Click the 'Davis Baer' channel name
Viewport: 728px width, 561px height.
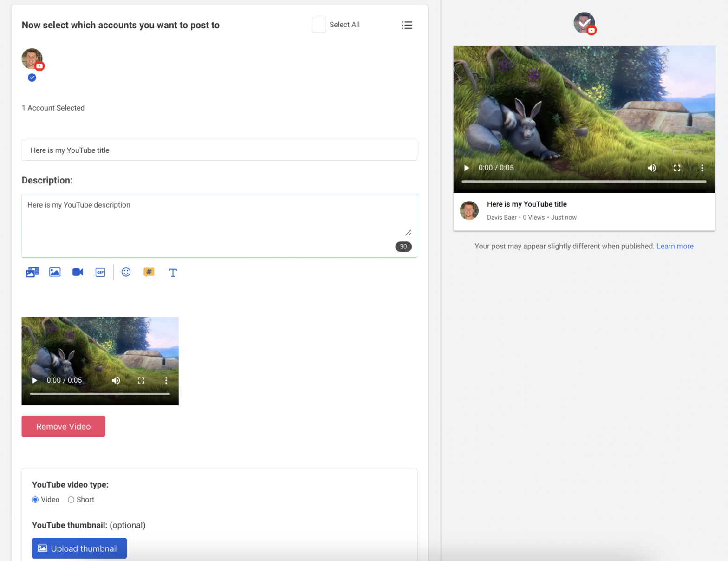tap(501, 217)
